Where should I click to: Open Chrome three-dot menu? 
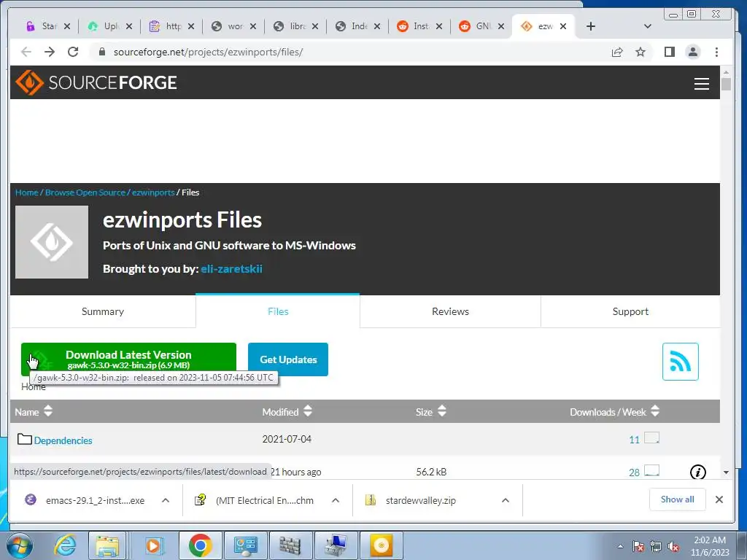pyautogui.click(x=716, y=52)
